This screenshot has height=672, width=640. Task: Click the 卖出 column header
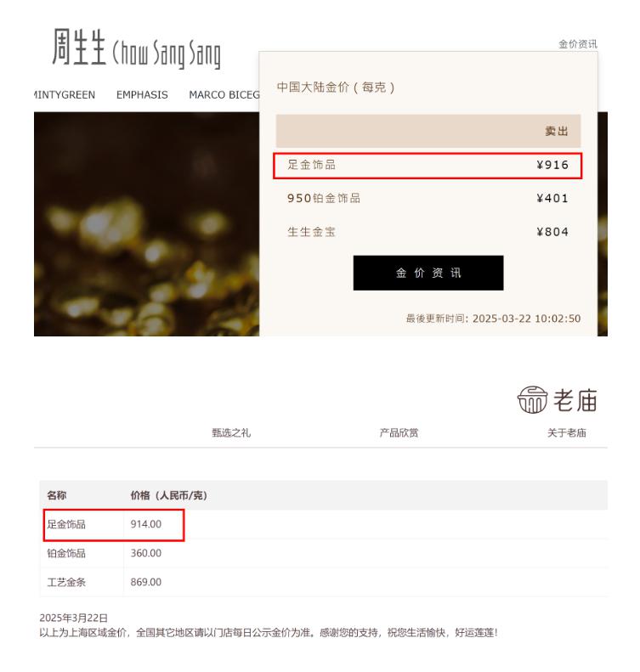557,131
